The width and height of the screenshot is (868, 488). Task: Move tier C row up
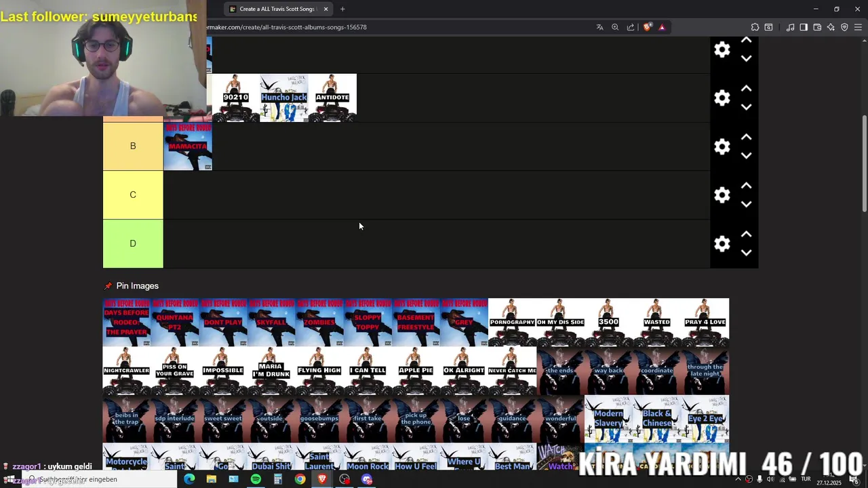click(746, 186)
